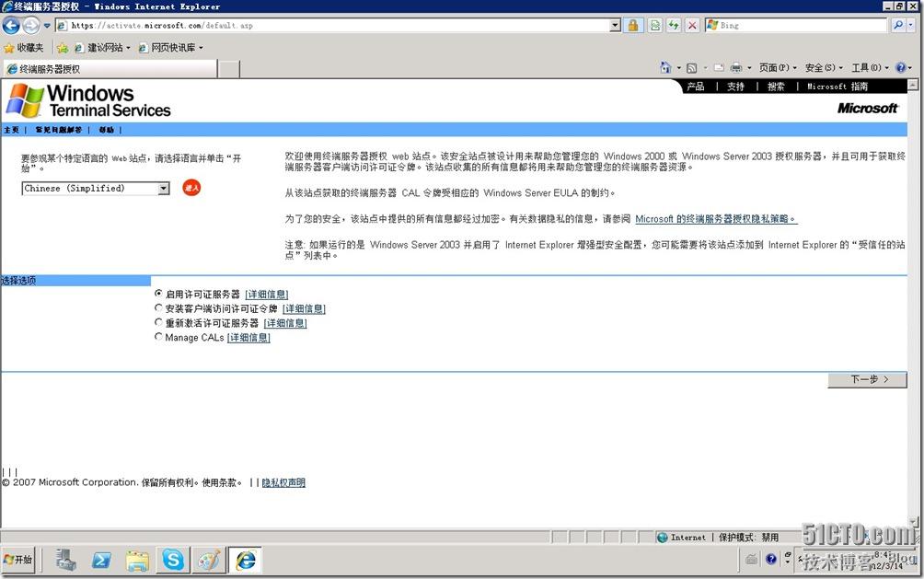Open the 安全(S) menu
Image resolution: width=924 pixels, height=579 pixels.
[x=824, y=68]
